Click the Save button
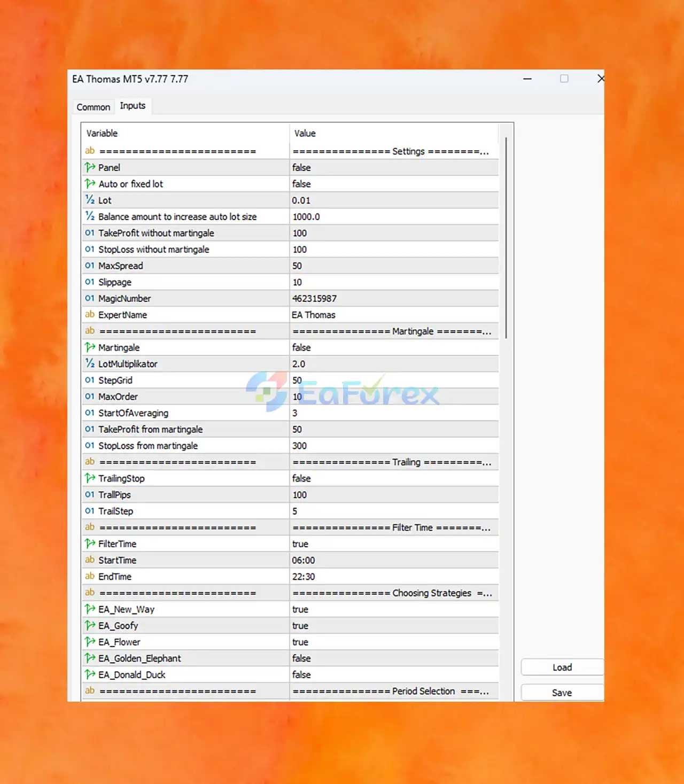The height and width of the screenshot is (784, 684). coord(562,693)
